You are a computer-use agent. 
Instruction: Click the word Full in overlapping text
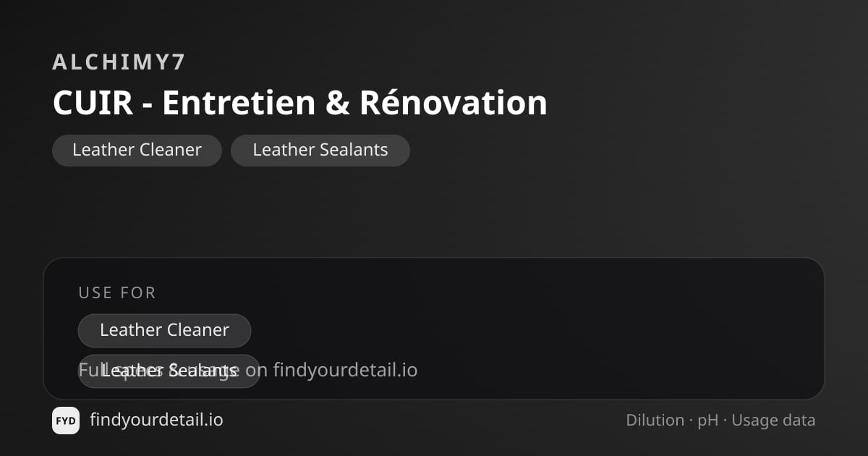coord(90,371)
